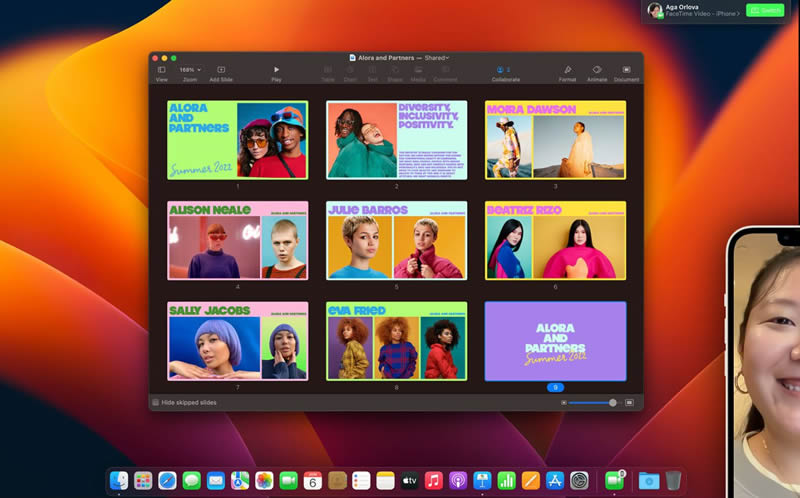The height and width of the screenshot is (498, 800).
Task: Open the 168% Zoom dropdown
Action: click(x=190, y=70)
